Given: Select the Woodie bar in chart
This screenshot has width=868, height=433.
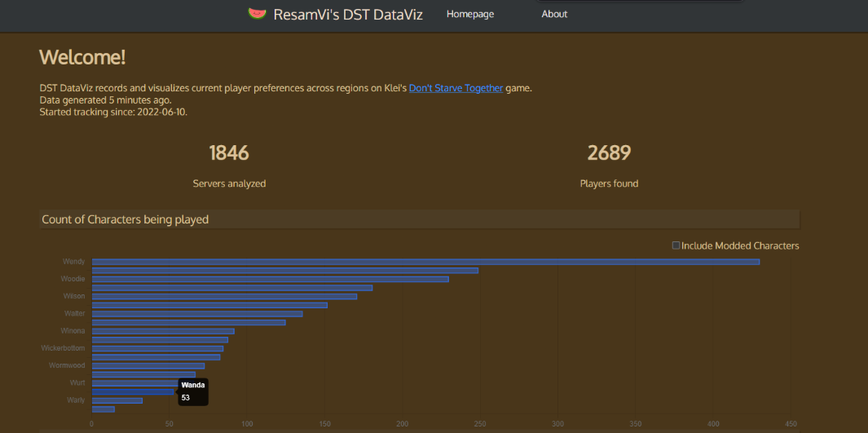Looking at the screenshot, I should pyautogui.click(x=269, y=279).
